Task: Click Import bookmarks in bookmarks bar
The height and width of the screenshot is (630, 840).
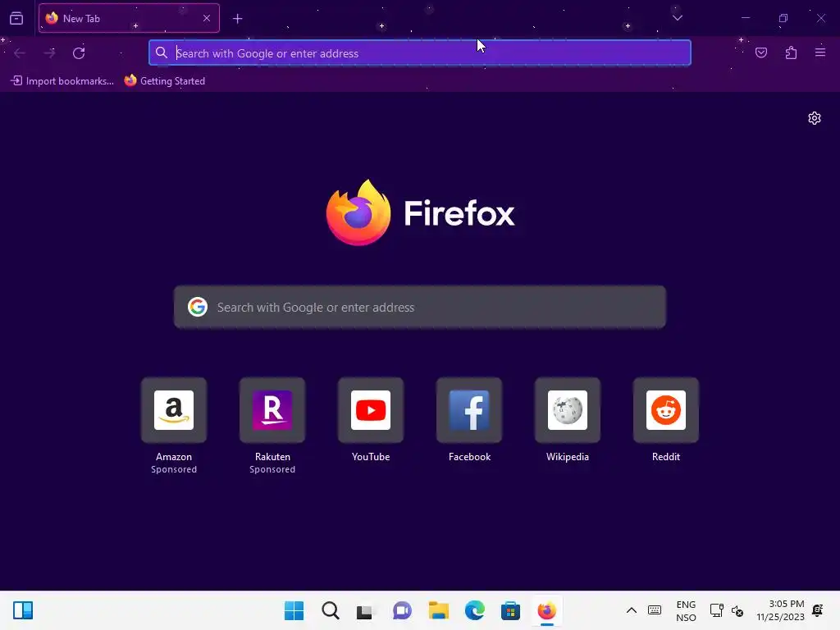Action: click(x=62, y=81)
